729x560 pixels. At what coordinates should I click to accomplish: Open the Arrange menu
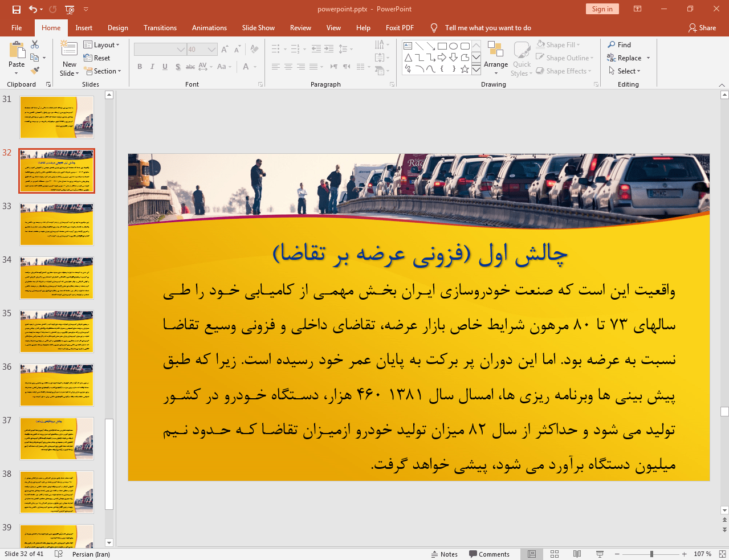(496, 58)
